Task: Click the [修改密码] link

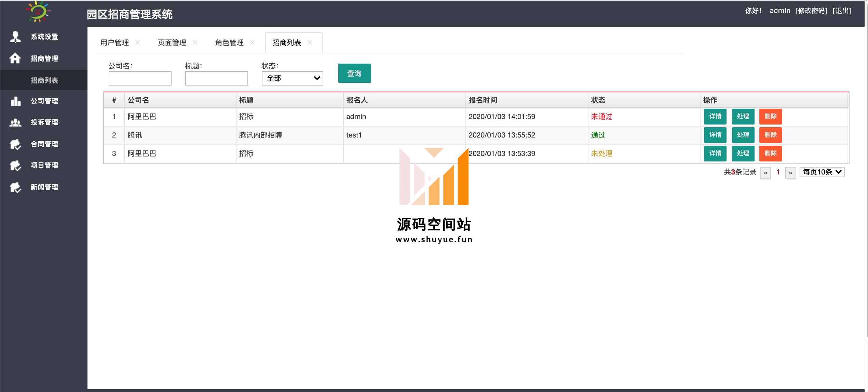Action: tap(811, 11)
